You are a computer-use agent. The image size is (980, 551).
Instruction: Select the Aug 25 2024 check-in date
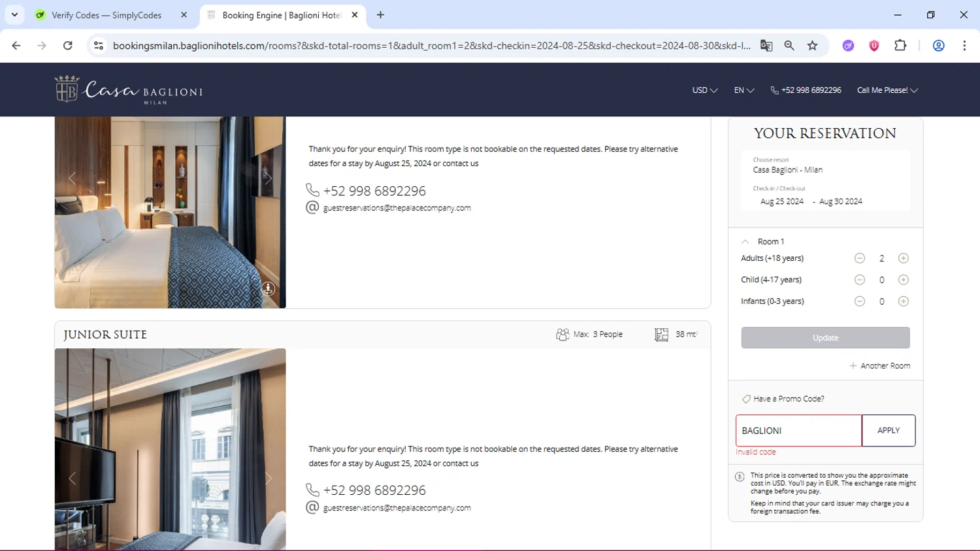point(781,201)
